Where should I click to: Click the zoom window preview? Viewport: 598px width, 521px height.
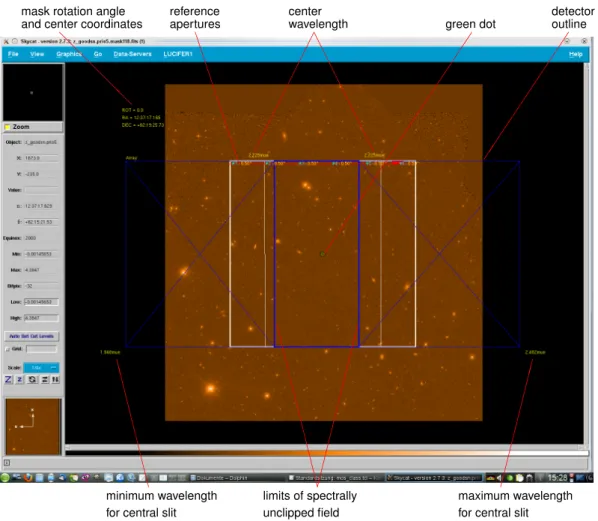pyautogui.click(x=33, y=92)
